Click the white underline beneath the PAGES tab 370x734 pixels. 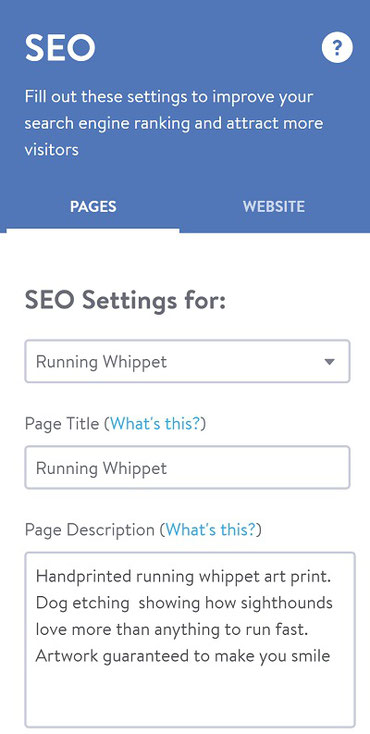click(93, 230)
